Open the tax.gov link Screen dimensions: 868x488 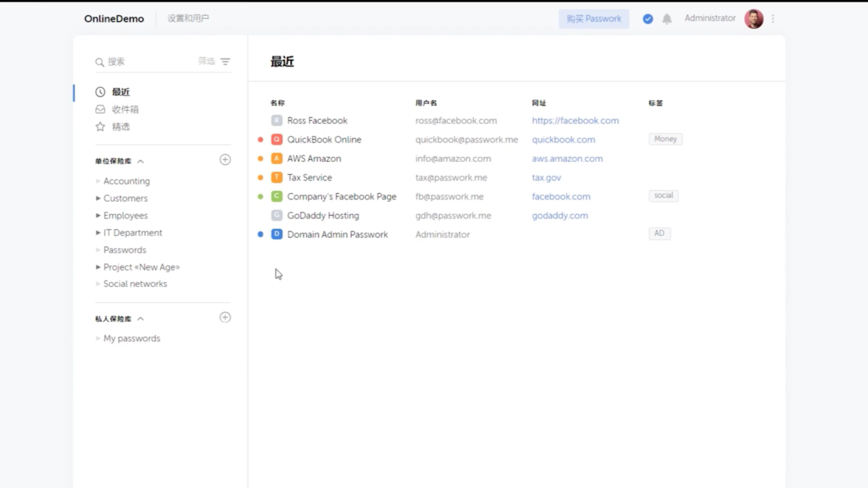click(x=547, y=177)
